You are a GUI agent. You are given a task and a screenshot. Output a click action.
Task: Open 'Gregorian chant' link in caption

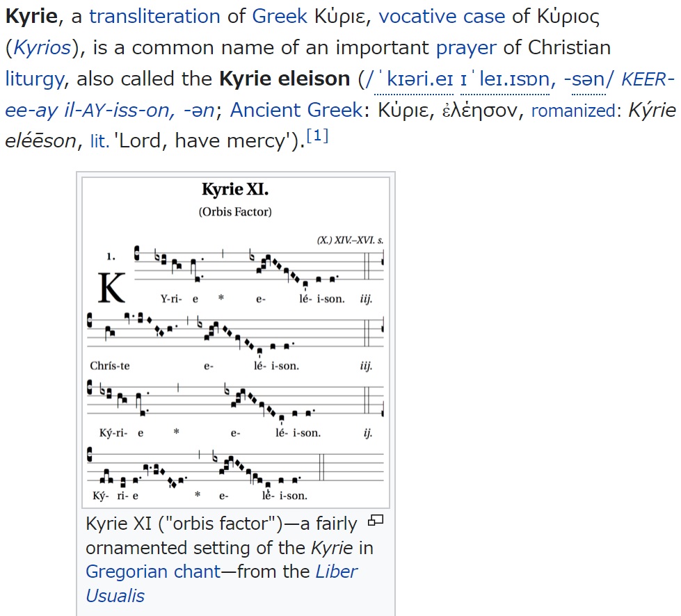pos(152,572)
